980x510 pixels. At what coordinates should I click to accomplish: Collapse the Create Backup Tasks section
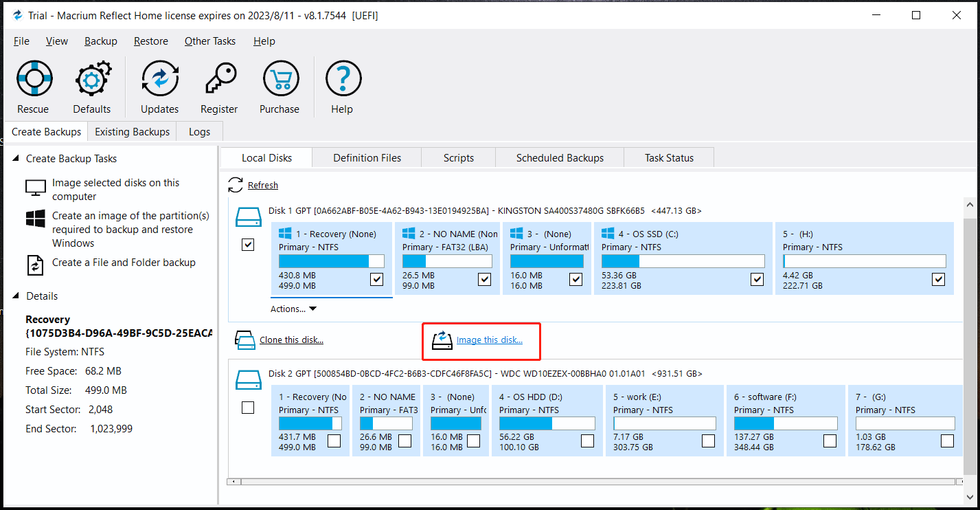[16, 158]
